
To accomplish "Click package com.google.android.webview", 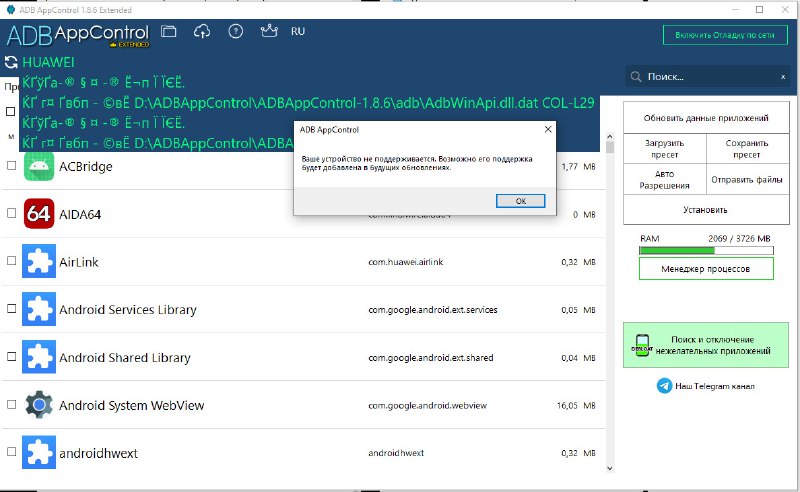I will (x=428, y=406).
